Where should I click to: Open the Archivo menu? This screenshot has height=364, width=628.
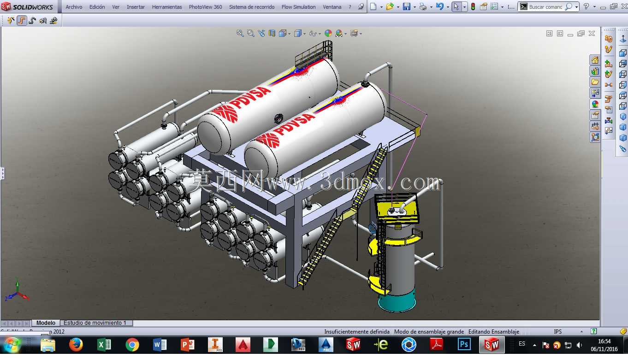74,7
